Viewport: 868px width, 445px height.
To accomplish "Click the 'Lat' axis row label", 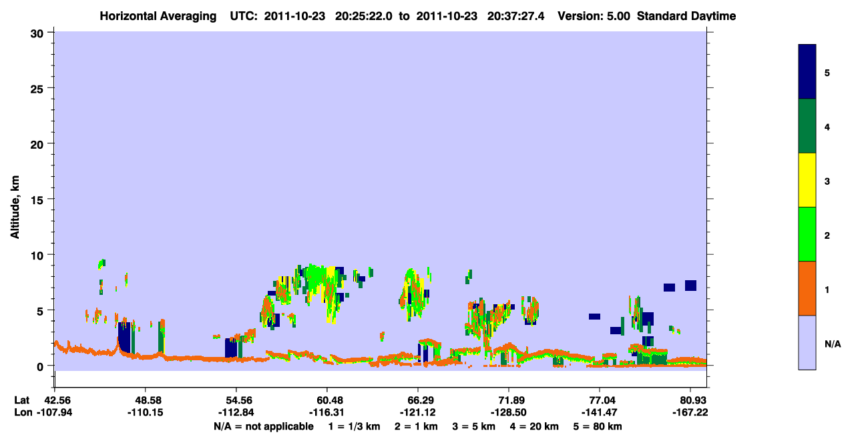I will tap(21, 400).
